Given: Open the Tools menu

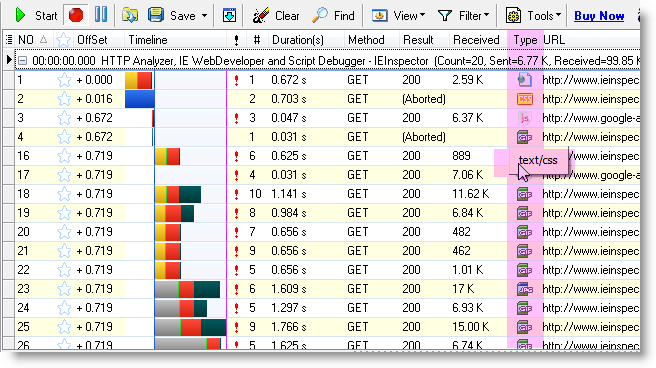Looking at the screenshot, I should tap(533, 15).
